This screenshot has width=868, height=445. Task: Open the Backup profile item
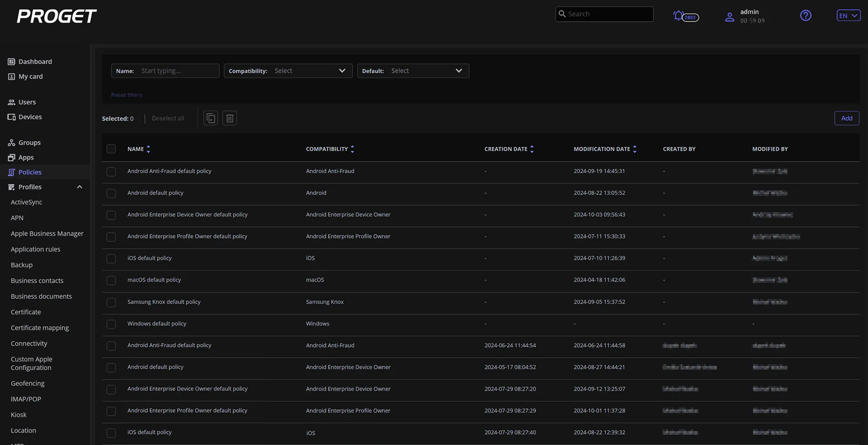(22, 265)
